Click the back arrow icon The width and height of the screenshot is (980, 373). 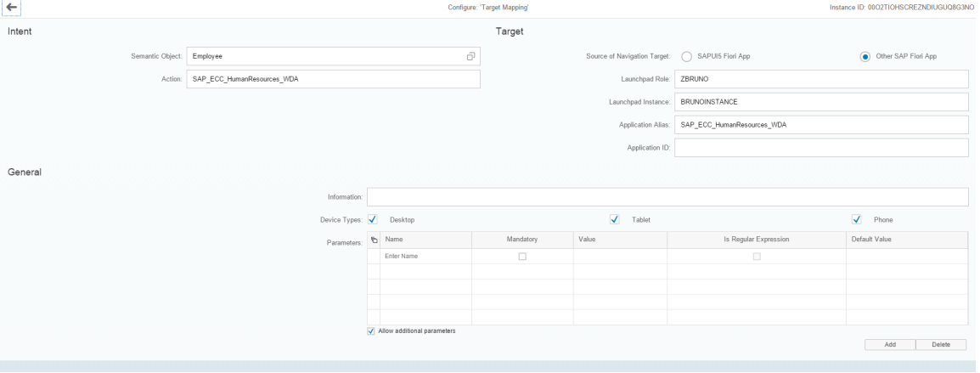(12, 8)
